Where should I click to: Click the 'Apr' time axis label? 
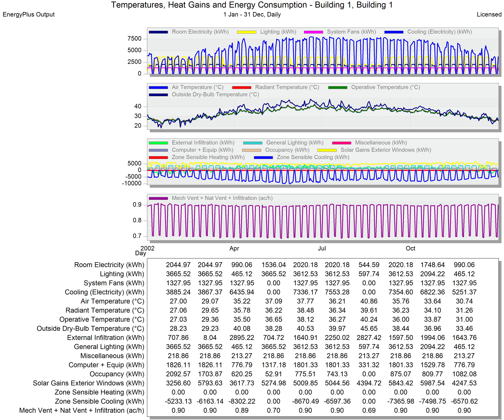[234, 248]
